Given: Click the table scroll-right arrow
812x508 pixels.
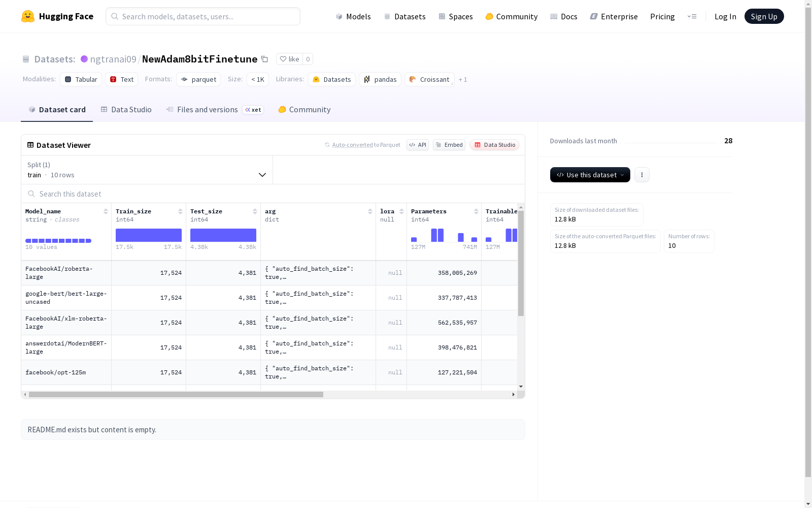Looking at the screenshot, I should pos(513,394).
